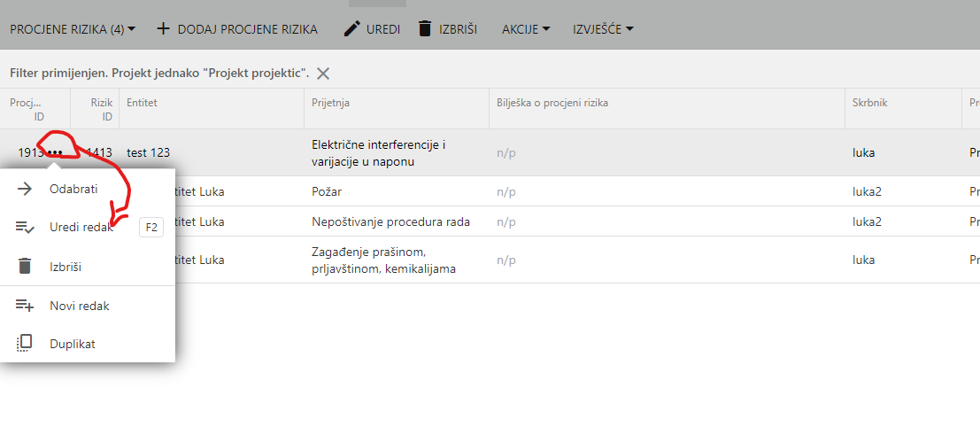Click the Nepoštivanje procedura rada cell
This screenshot has height=427, width=980.
pyautogui.click(x=390, y=221)
